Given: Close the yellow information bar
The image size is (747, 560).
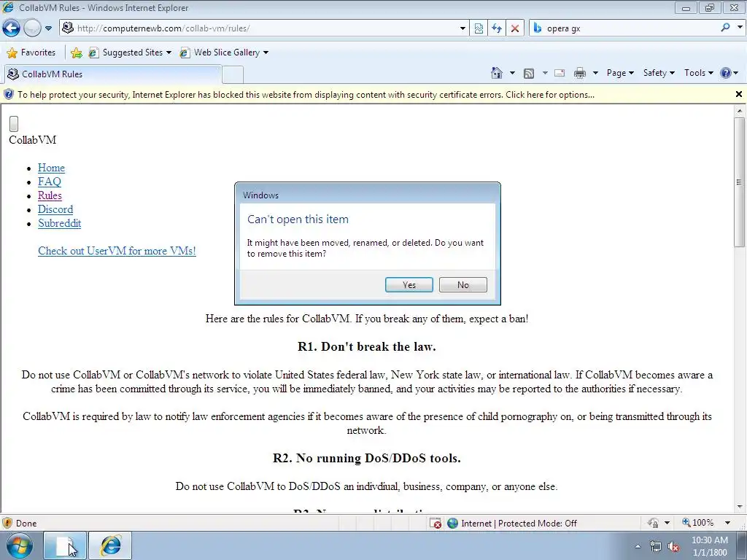Looking at the screenshot, I should click(739, 94).
